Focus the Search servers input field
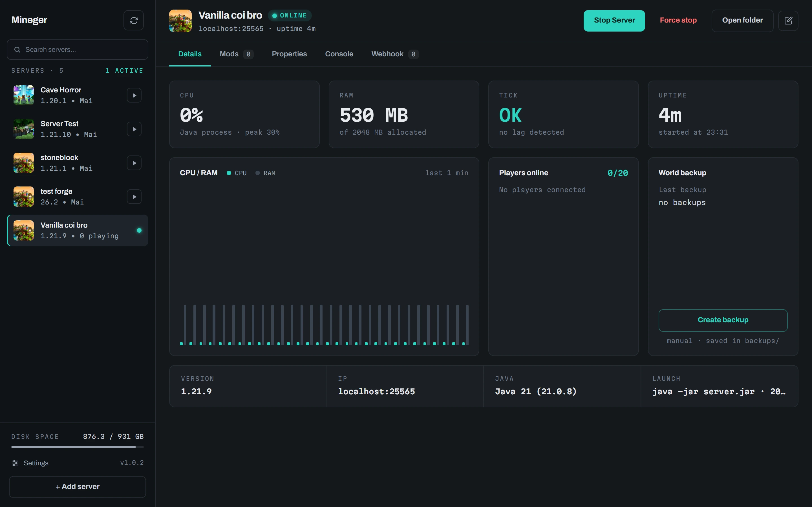 [x=78, y=50]
